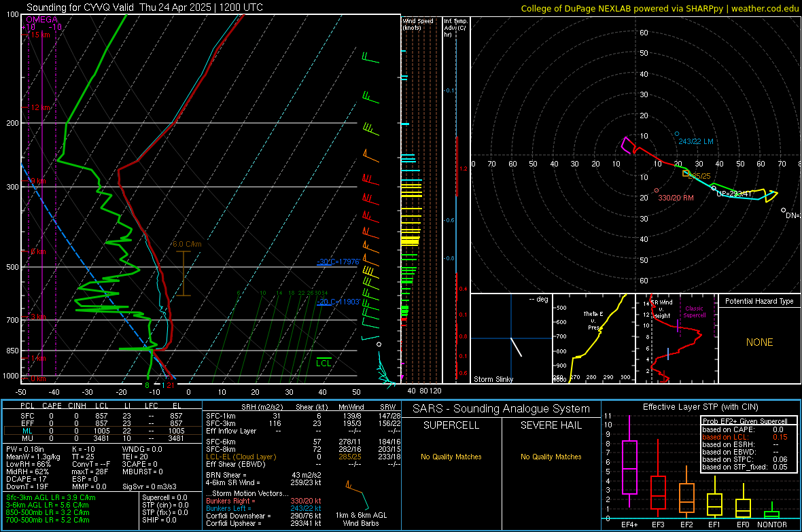Click the Supercell = 0.0 composite value
The height and width of the screenshot is (532, 802).
click(x=164, y=497)
